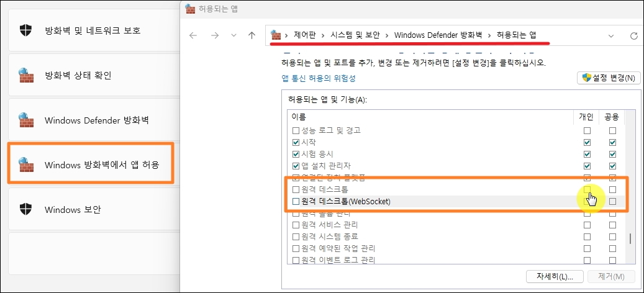Uncheck the 시험 응시 checkbox
Image resolution: width=644 pixels, height=293 pixels.
pyautogui.click(x=296, y=155)
